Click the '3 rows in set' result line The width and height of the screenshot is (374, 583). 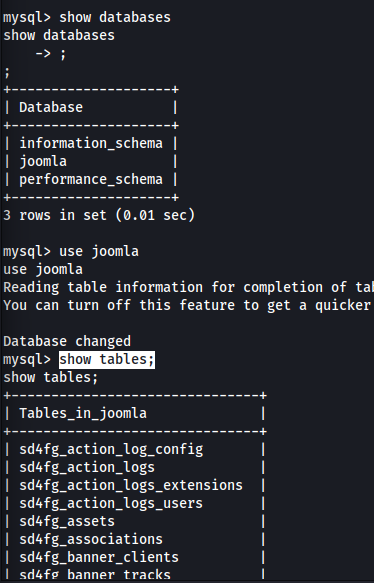pos(99,215)
